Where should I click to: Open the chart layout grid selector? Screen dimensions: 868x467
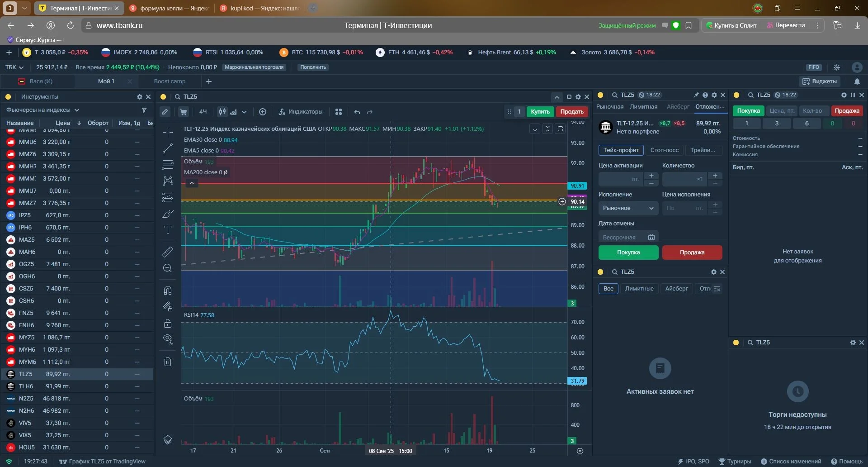339,112
